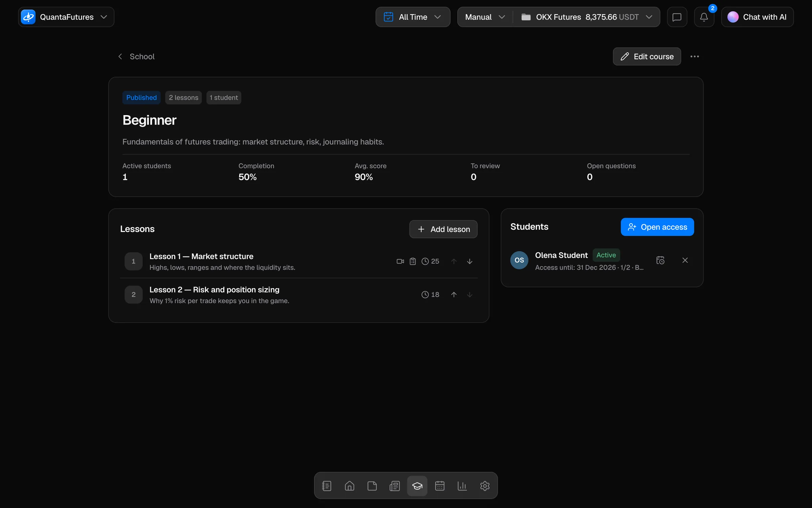This screenshot has height=508, width=812.
Task: Go to Home in bottom dock
Action: (349, 486)
